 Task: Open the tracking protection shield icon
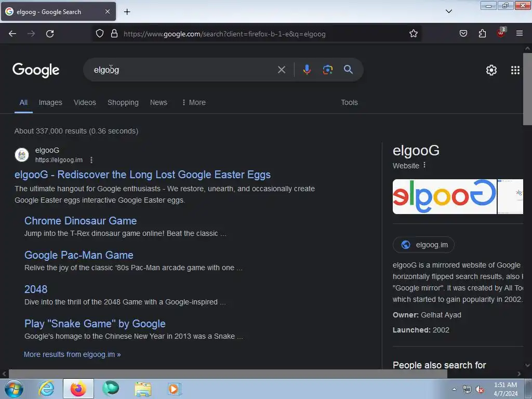pyautogui.click(x=99, y=34)
